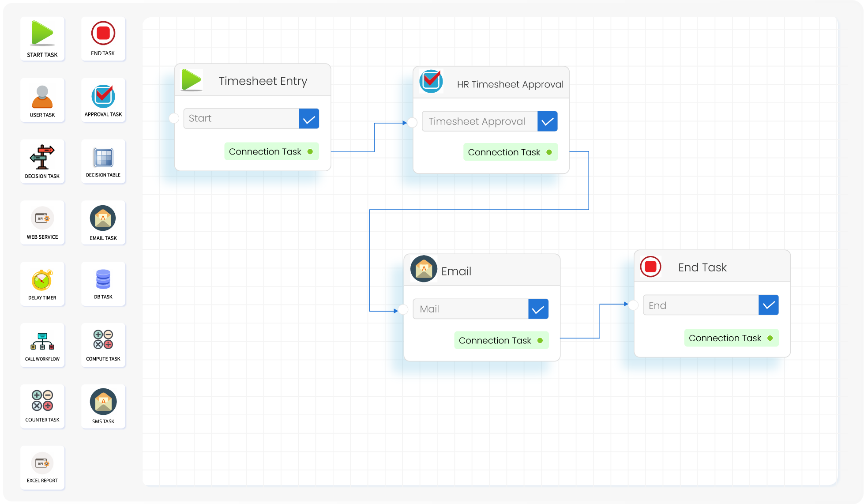Choose the Approval Task palette icon
Image resolution: width=864 pixels, height=504 pixels.
(103, 96)
